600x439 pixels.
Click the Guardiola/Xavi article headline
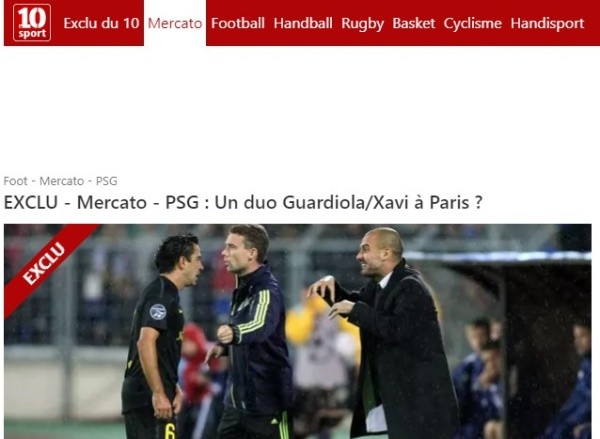pos(243,202)
